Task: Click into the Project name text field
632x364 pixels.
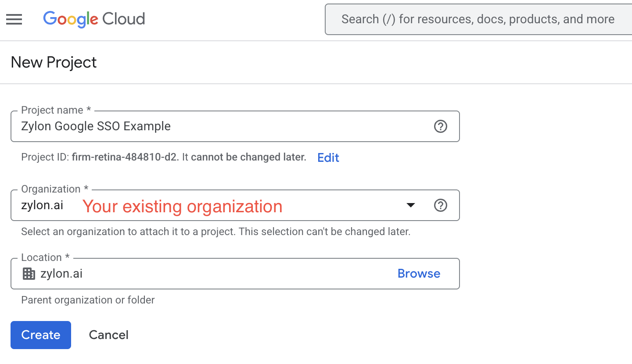Action: 219,126
